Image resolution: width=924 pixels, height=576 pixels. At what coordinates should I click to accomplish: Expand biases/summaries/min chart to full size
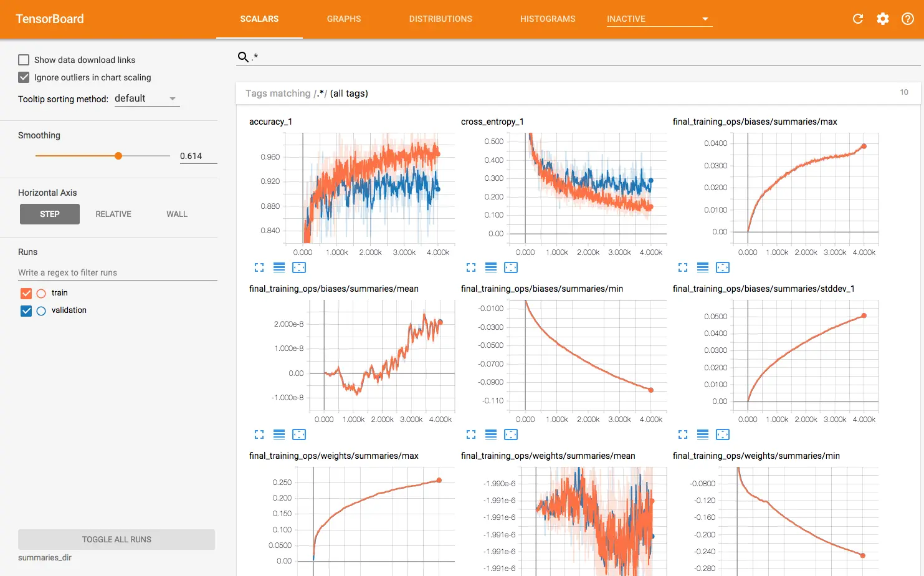471,434
